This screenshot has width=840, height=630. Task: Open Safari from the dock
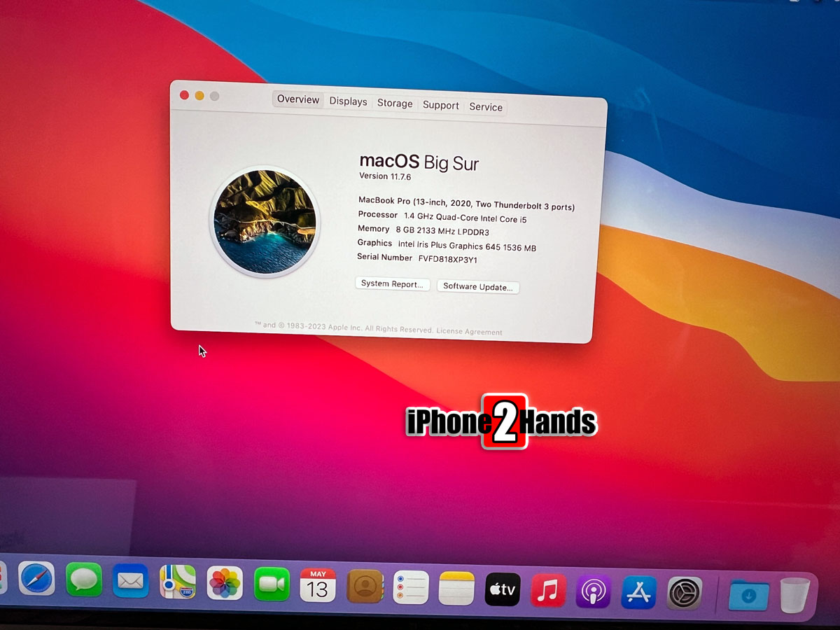[x=36, y=579]
